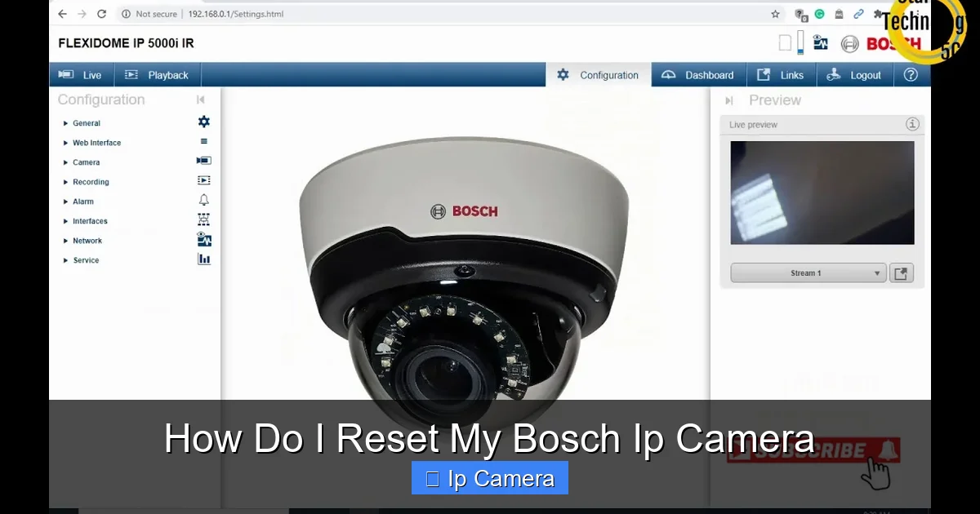
Task: Expand the General tree arrow
Action: coord(66,123)
